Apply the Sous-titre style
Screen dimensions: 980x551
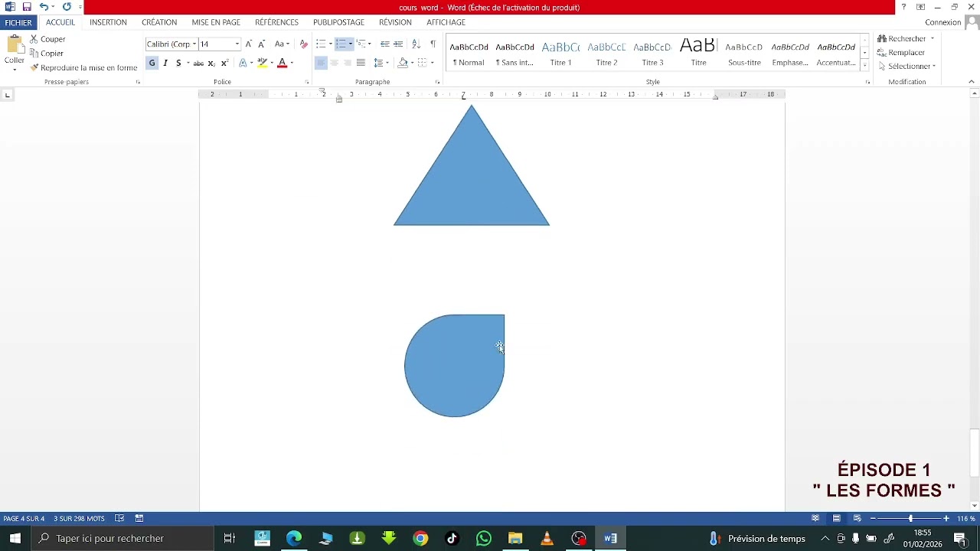[744, 54]
